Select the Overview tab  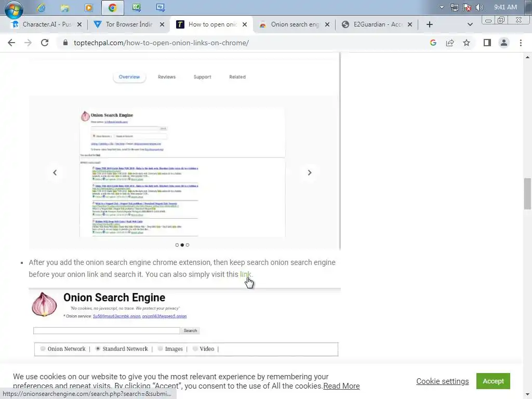(129, 77)
